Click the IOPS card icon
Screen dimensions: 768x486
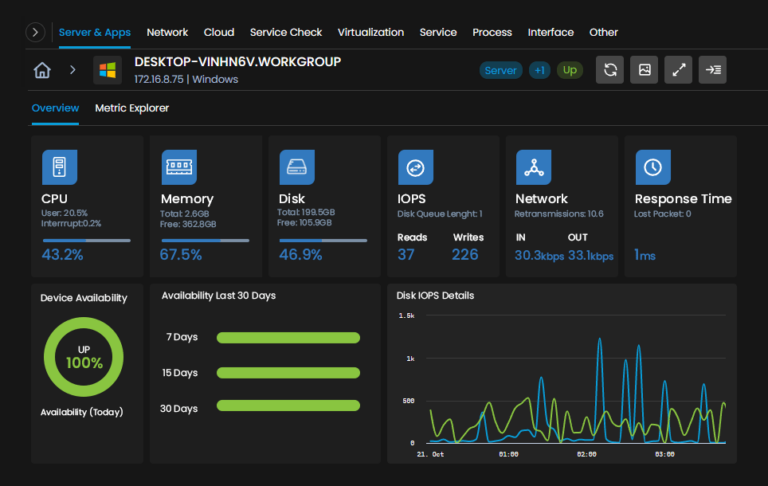tap(415, 167)
